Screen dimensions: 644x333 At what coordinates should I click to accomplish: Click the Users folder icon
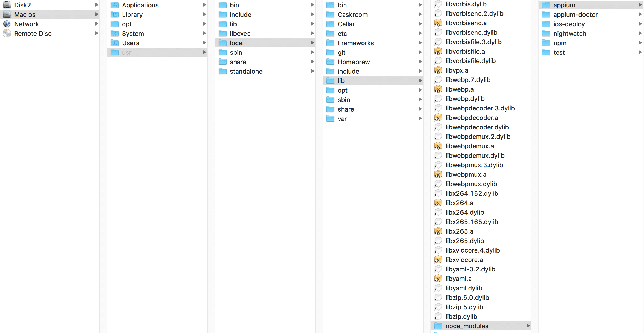pos(115,43)
